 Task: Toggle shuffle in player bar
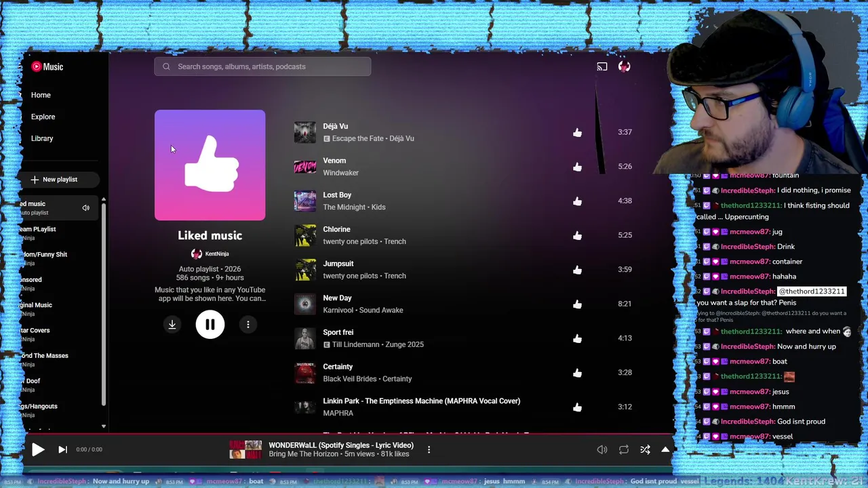point(645,449)
